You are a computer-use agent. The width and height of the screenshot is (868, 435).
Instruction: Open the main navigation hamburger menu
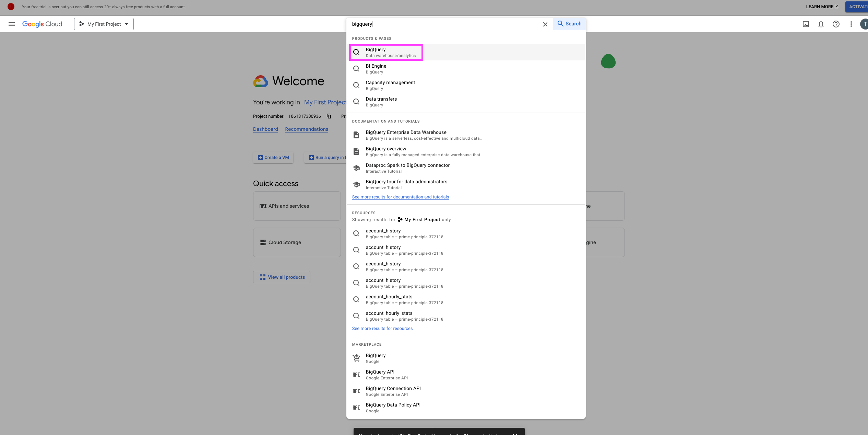tap(12, 24)
